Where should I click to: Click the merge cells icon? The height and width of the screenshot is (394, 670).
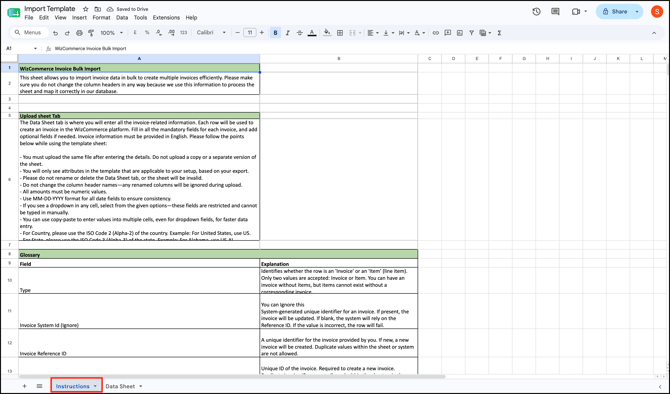click(353, 33)
